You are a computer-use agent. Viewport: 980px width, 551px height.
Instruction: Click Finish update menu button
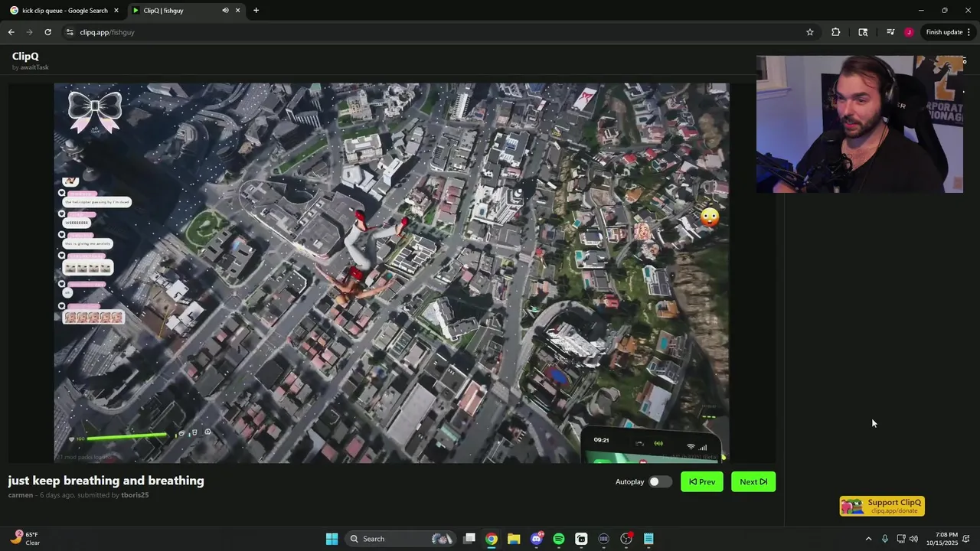pos(948,32)
